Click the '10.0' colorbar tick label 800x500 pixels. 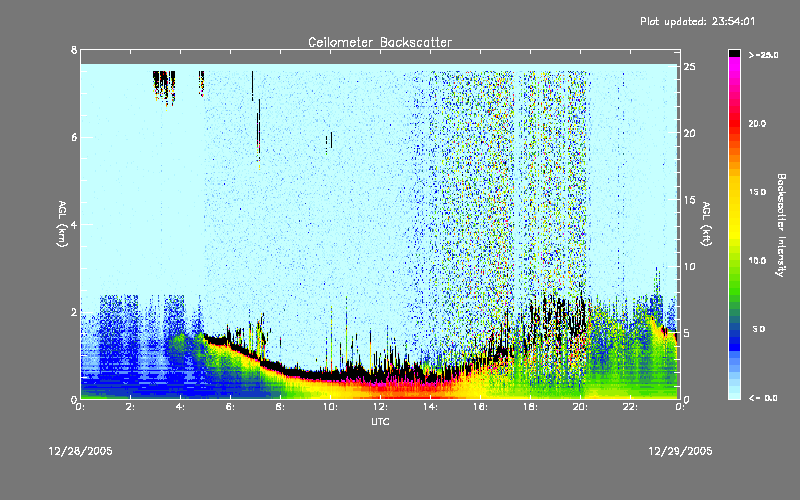(757, 261)
